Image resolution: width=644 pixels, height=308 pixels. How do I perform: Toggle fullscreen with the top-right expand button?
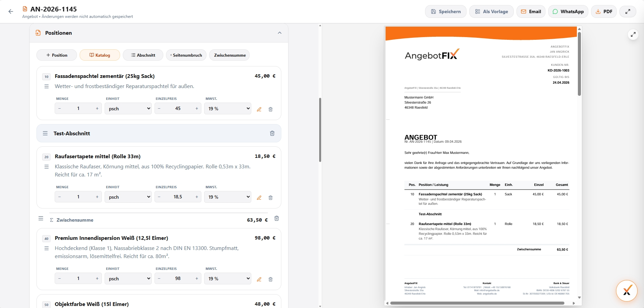pos(628,11)
